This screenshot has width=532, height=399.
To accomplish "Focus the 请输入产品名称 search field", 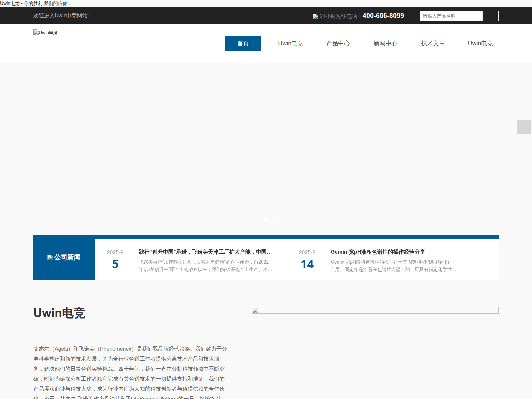I will pos(451,16).
